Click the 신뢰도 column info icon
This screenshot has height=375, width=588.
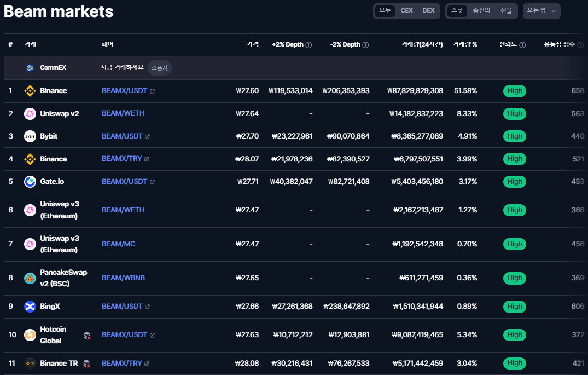pyautogui.click(x=522, y=45)
